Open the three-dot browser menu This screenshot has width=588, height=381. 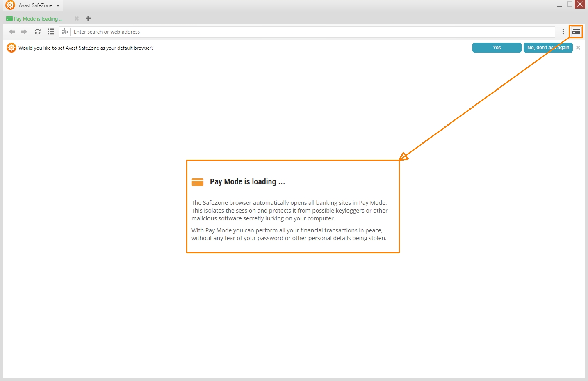[563, 32]
